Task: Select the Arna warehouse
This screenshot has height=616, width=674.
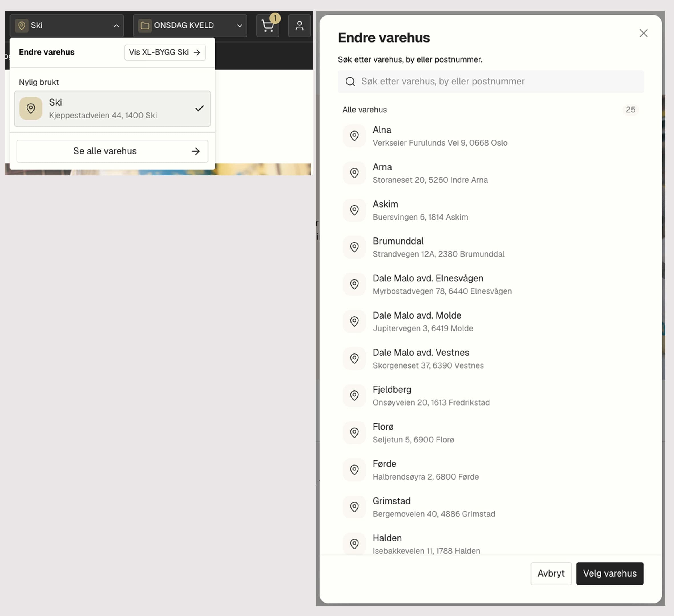Action: pyautogui.click(x=491, y=173)
